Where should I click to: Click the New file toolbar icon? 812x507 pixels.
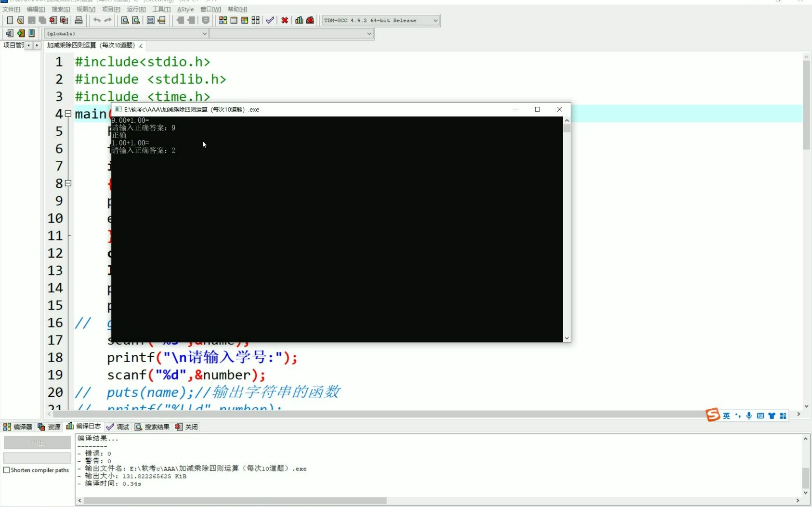(10, 20)
